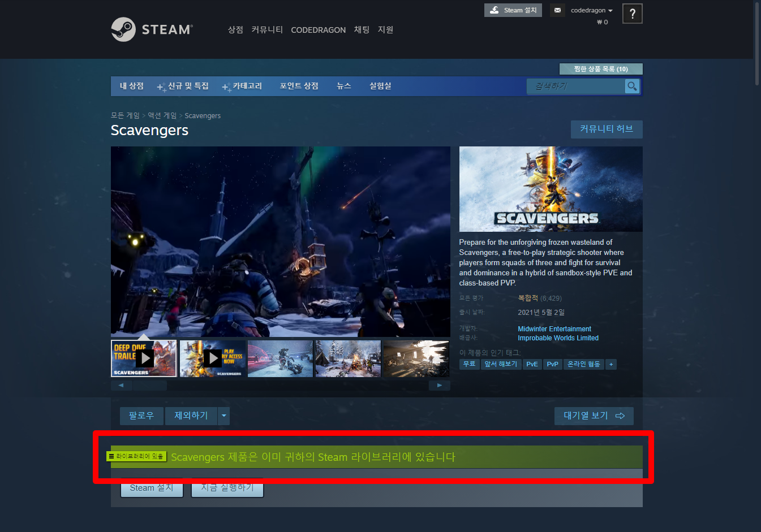Expand the 카테고리 menu
The width and height of the screenshot is (761, 532).
(242, 86)
